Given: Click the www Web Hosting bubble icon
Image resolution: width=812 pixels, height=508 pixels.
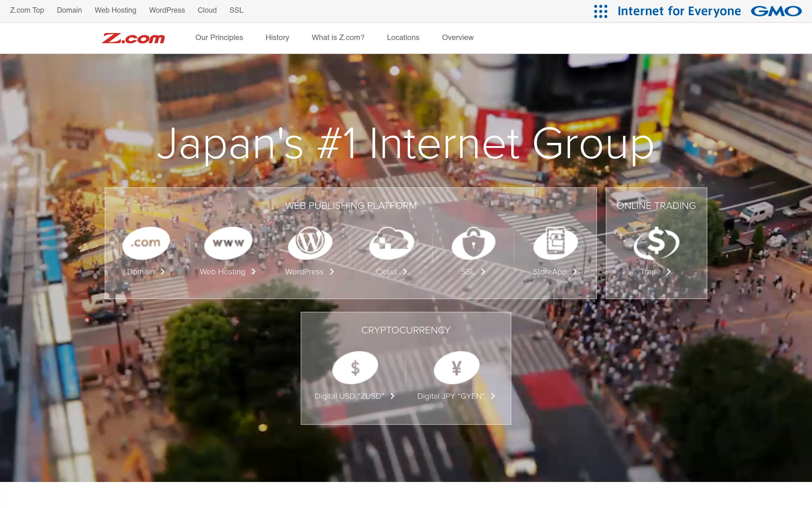Looking at the screenshot, I should coord(228,243).
